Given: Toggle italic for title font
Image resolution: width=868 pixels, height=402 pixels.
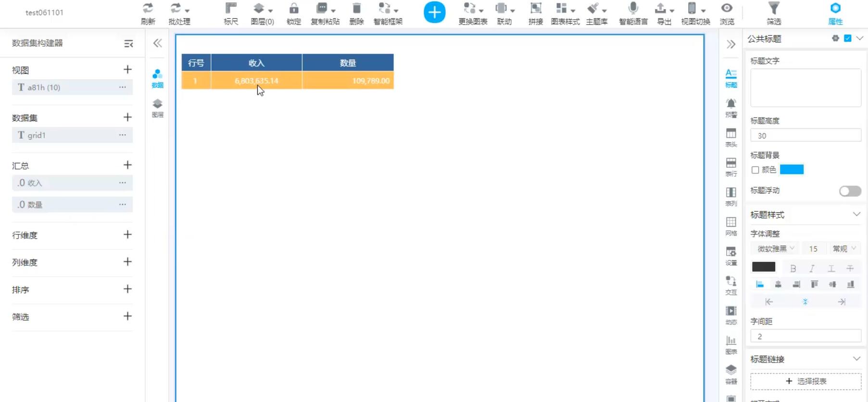Looking at the screenshot, I should [812, 268].
